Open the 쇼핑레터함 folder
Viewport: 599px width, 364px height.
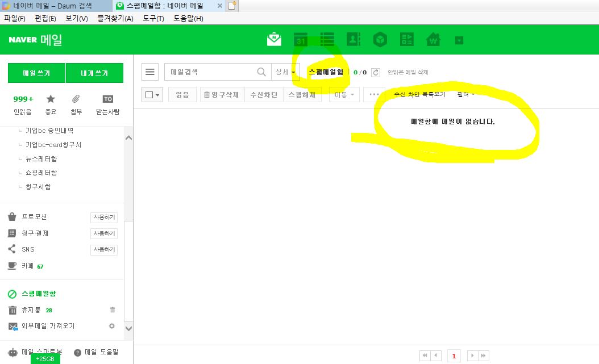[41, 173]
